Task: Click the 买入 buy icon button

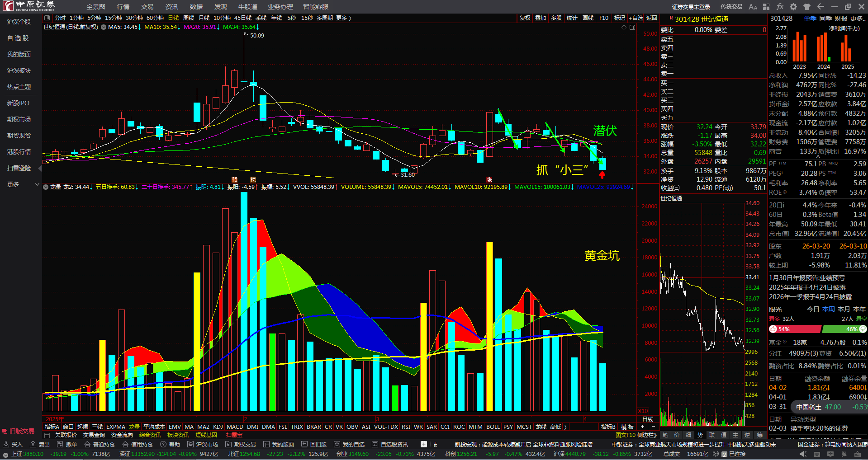Action: (x=12, y=444)
